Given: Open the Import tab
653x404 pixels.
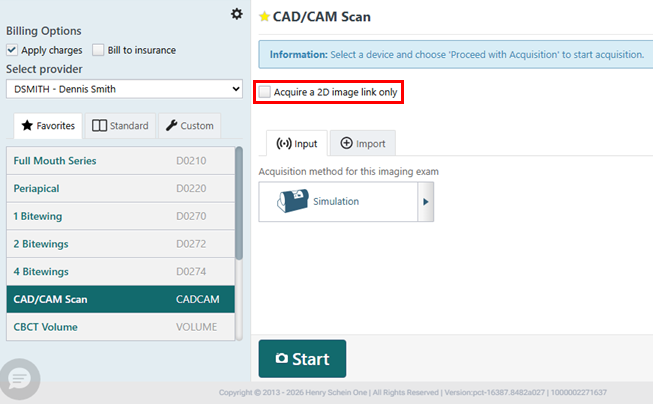Looking at the screenshot, I should point(362,144).
